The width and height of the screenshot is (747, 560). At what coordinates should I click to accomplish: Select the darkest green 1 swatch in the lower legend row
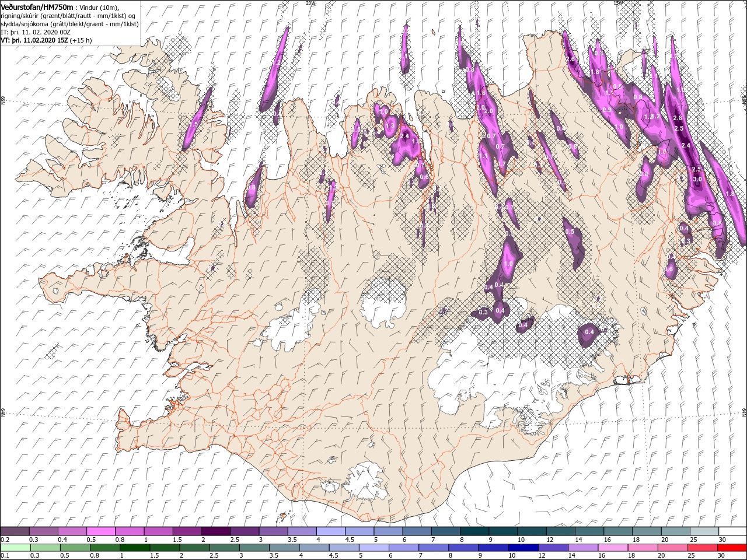point(135,548)
